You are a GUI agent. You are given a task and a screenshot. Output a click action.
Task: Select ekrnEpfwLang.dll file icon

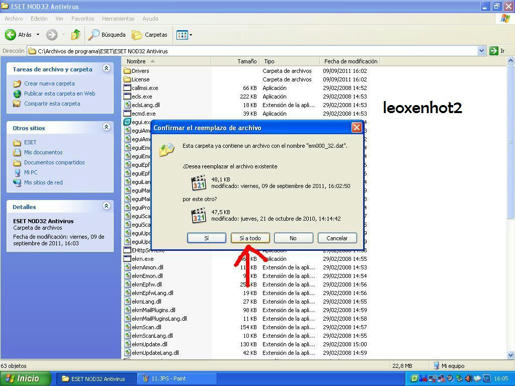[127, 293]
